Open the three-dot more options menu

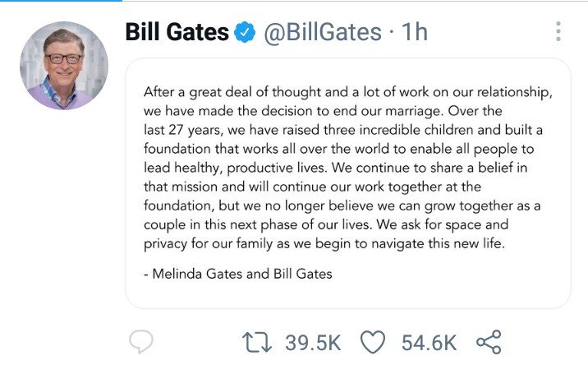coord(558,32)
